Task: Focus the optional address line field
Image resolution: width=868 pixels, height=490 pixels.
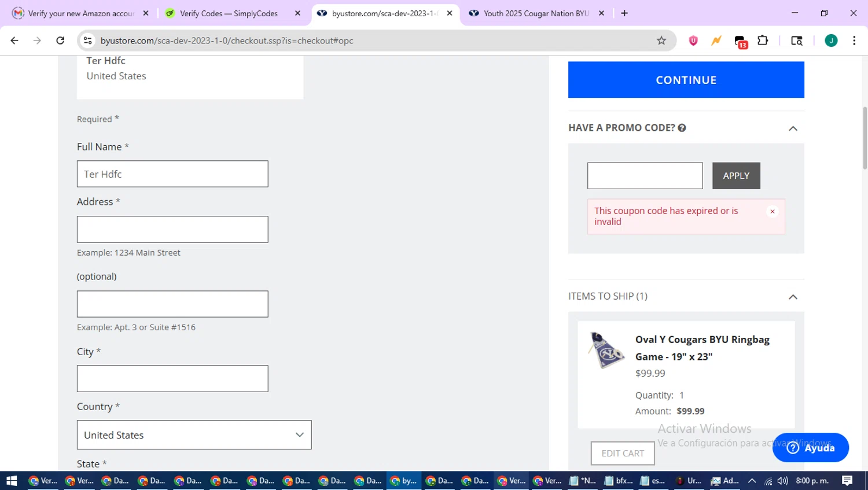Action: [x=172, y=304]
